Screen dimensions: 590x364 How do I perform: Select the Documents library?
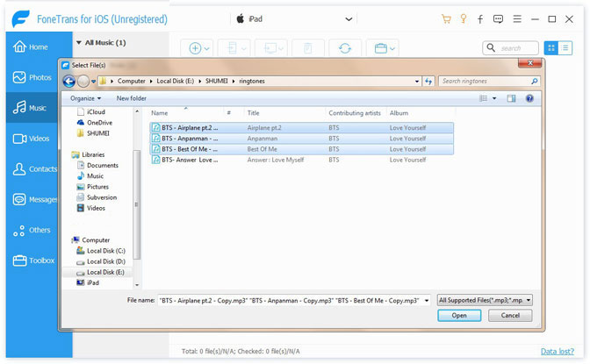click(97, 165)
